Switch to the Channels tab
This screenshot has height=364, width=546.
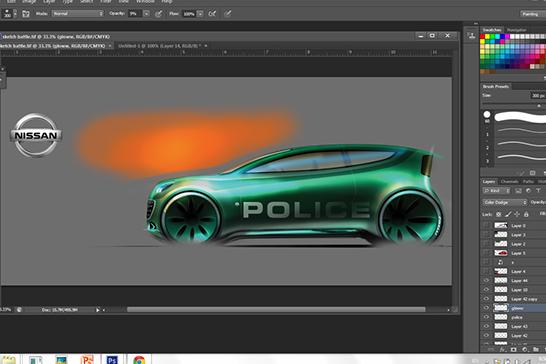click(x=509, y=181)
